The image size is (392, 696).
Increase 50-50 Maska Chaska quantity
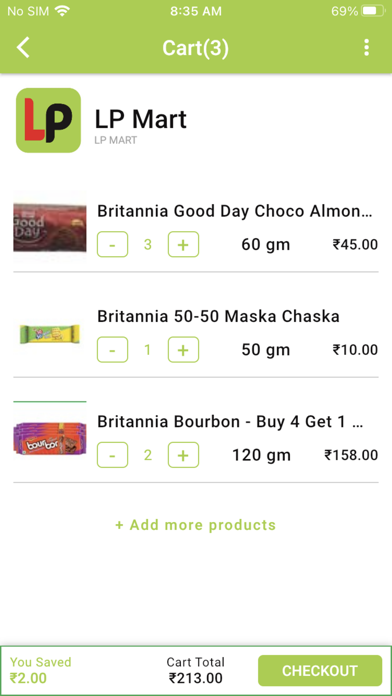point(183,350)
